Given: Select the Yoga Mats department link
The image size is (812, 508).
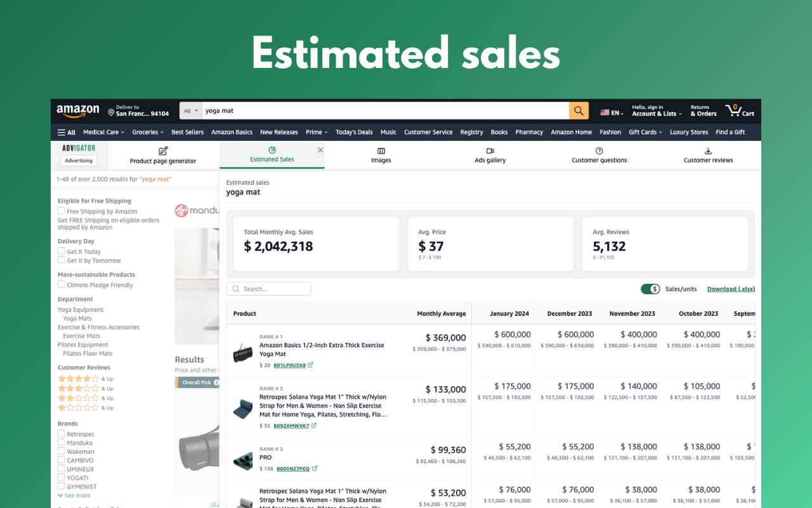Looking at the screenshot, I should (x=77, y=318).
